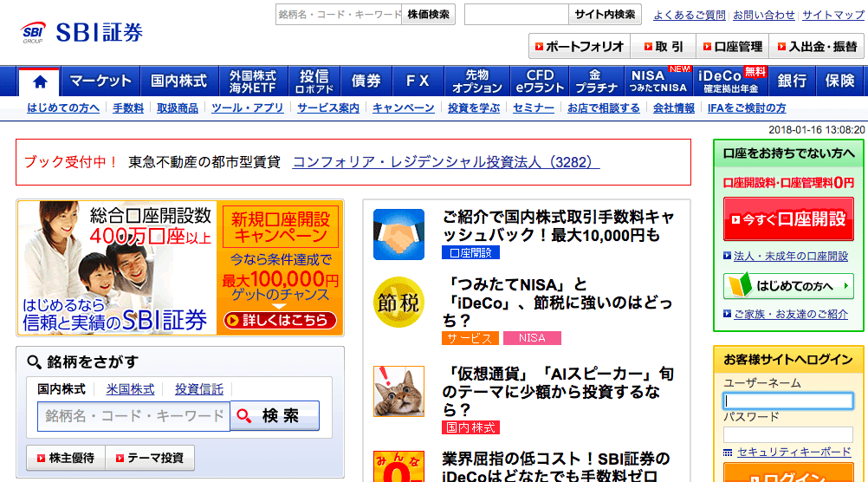This screenshot has height=482, width=868.
Task: Open はじめての方へ submenu link
Action: coord(63,108)
